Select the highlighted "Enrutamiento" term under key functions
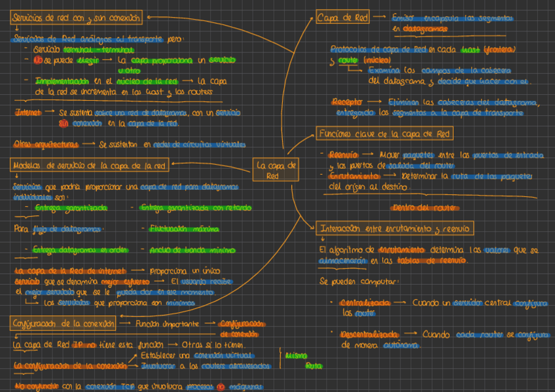 [x=354, y=177]
